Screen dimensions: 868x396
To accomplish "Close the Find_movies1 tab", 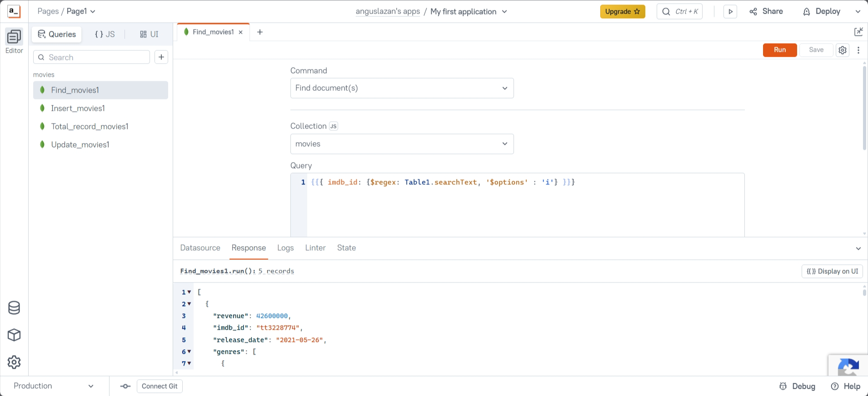I will tap(241, 32).
